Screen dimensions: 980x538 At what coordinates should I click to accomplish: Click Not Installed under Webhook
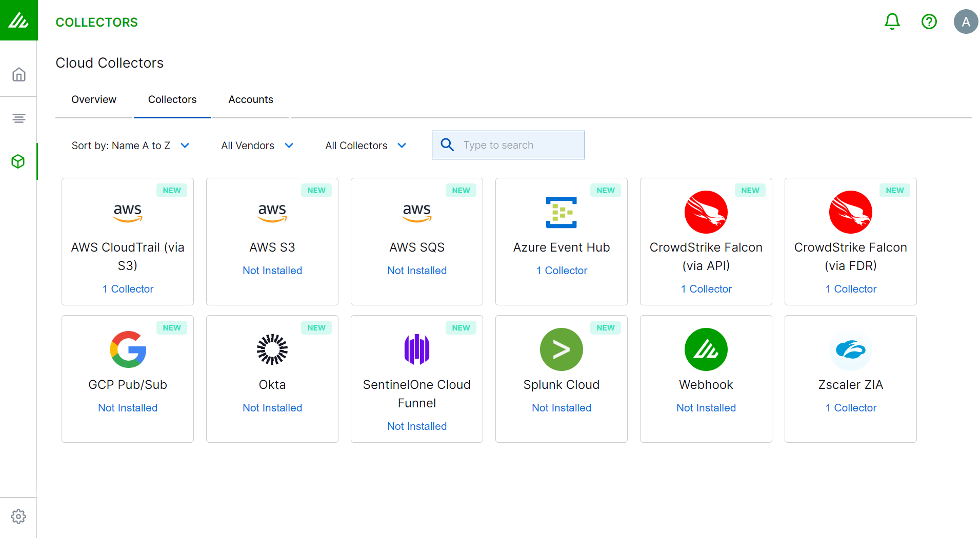pos(706,408)
